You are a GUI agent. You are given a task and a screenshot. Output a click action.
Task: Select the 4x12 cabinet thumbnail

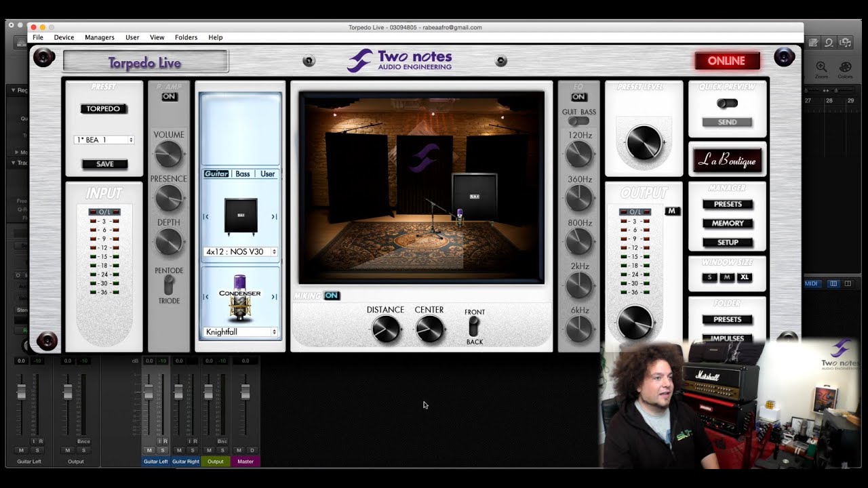(240, 216)
